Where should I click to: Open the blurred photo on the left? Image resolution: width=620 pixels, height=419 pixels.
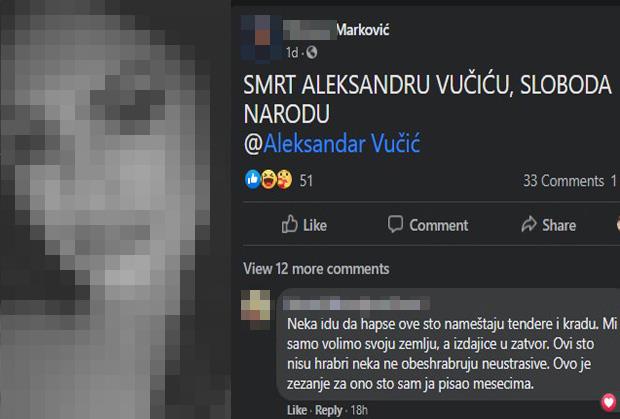point(115,210)
